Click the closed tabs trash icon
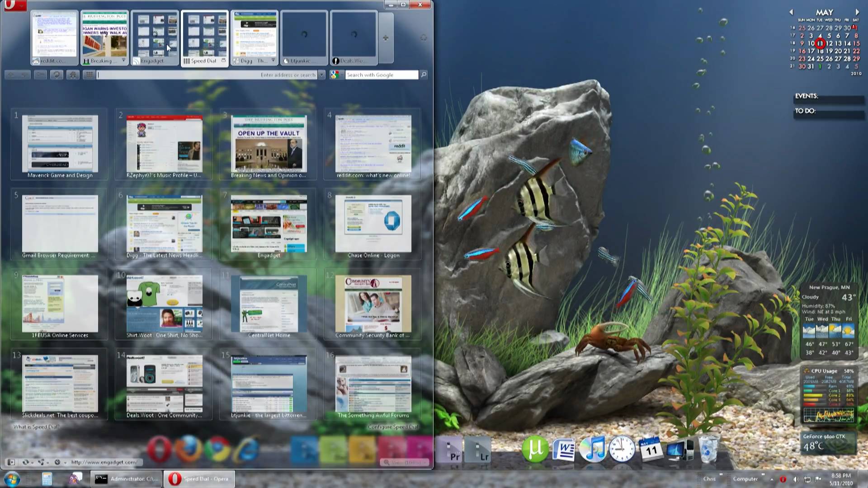The width and height of the screenshot is (868, 488). tap(423, 38)
